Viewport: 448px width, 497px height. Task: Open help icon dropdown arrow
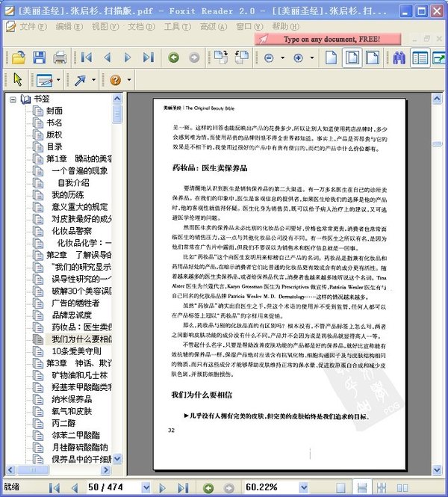point(129,79)
